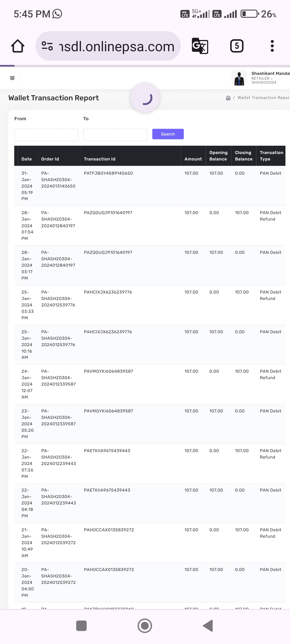Click the Transaction Id column header
The image size is (290, 644).
[100, 159]
